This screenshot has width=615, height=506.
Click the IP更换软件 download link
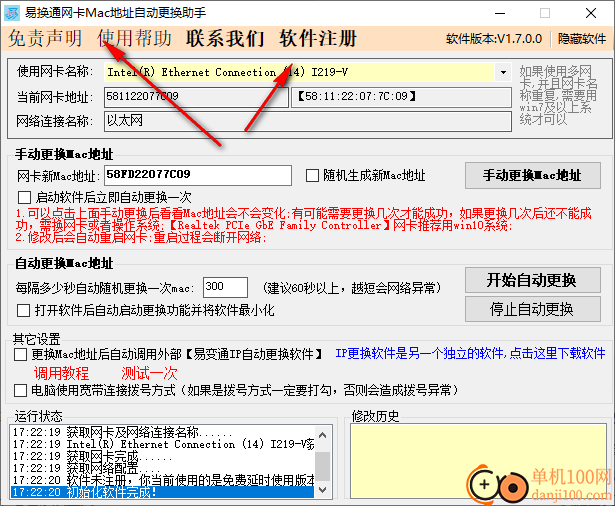tap(470, 353)
